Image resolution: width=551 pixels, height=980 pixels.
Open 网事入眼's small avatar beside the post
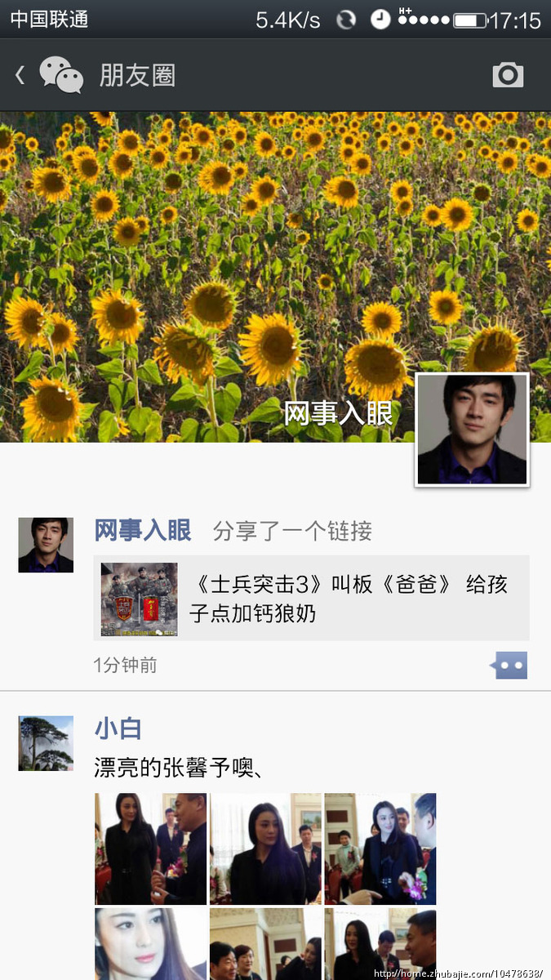[x=46, y=545]
